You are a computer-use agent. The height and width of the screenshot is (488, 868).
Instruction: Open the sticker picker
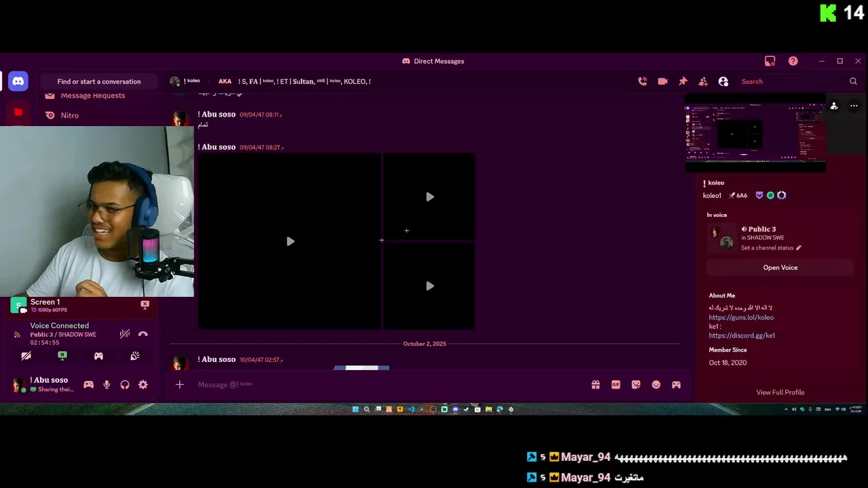pyautogui.click(x=636, y=384)
